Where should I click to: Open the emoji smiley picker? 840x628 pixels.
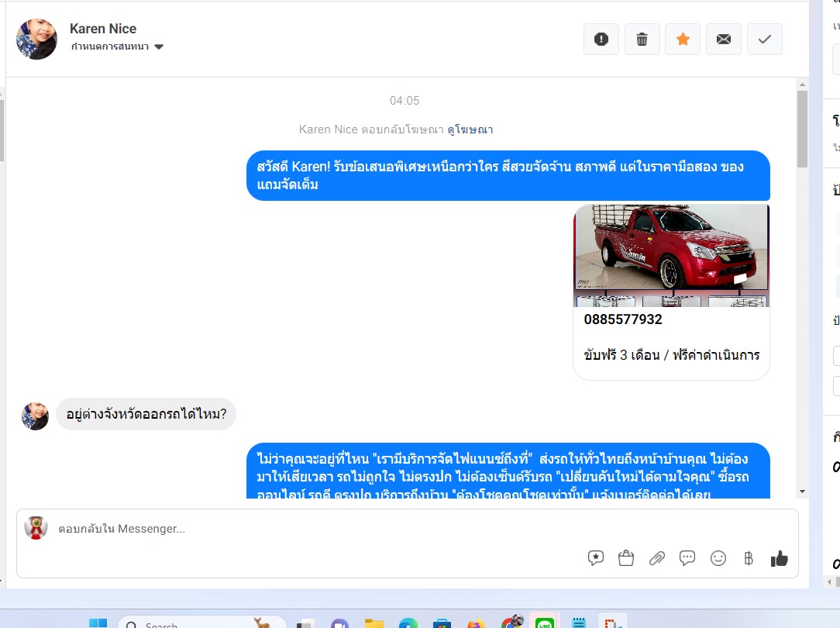[718, 558]
